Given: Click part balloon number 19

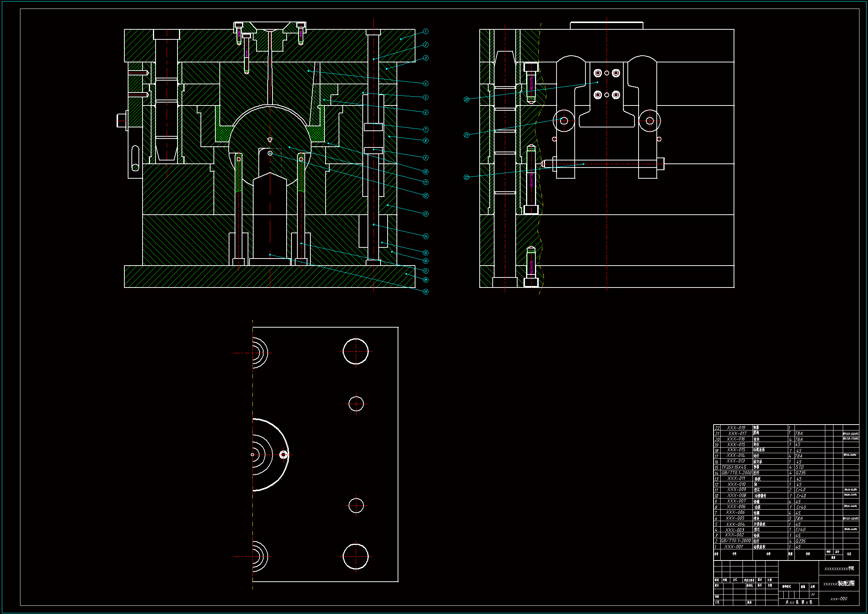Looking at the screenshot, I should point(425,292).
